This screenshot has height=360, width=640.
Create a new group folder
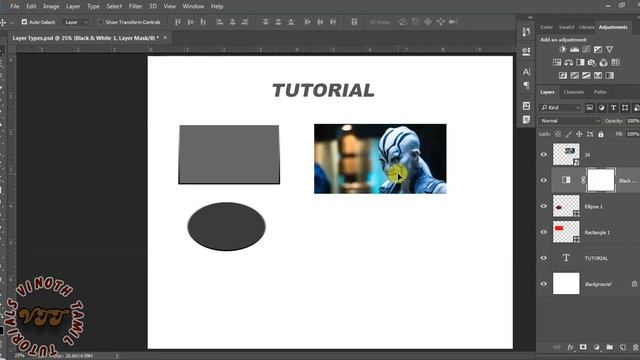pos(609,347)
